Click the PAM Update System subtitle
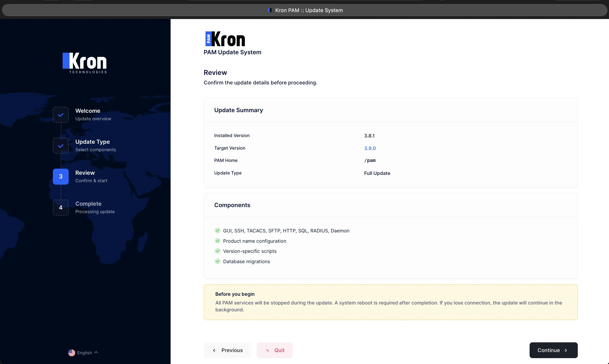609x364 pixels. point(232,52)
